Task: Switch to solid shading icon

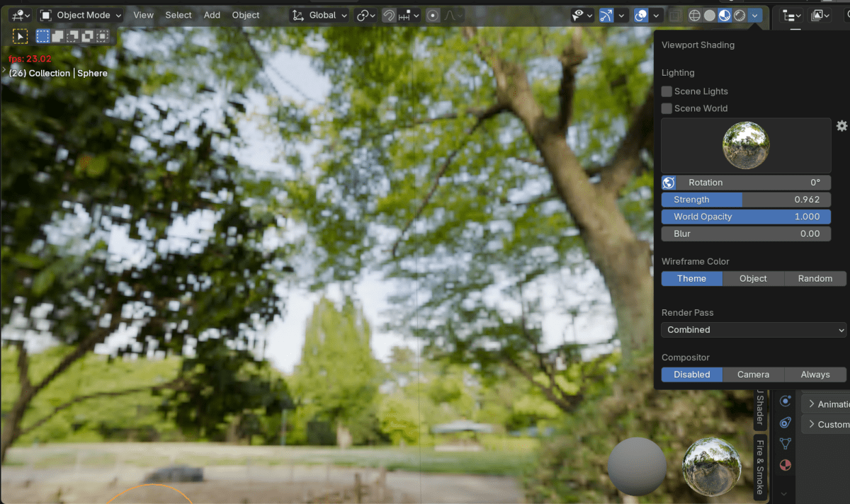Action: 710,15
